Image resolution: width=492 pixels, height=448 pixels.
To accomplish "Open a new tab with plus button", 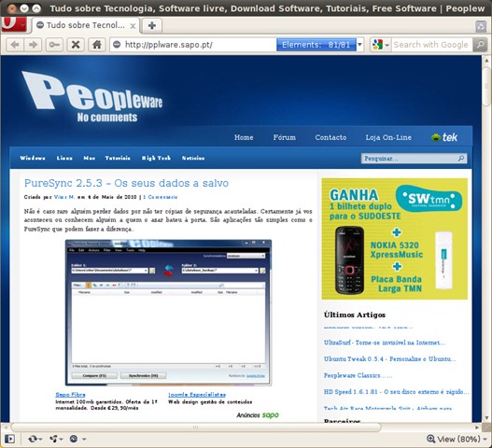I will pyautogui.click(x=152, y=25).
